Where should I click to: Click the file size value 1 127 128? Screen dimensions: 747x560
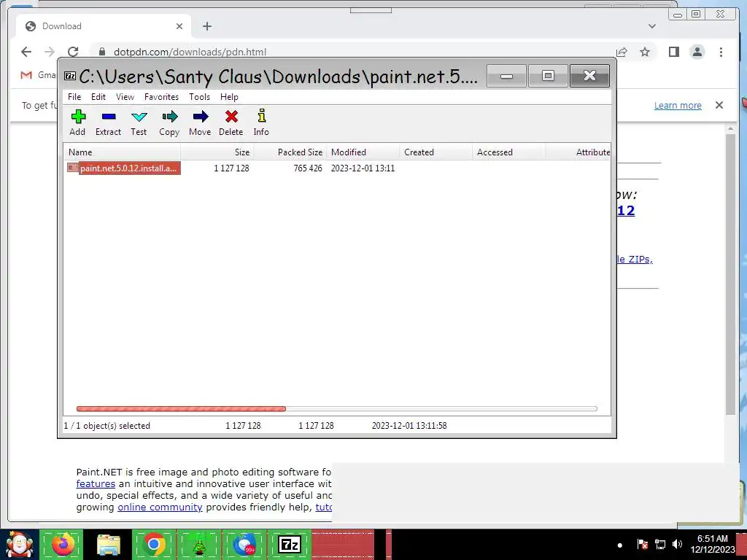pos(231,168)
